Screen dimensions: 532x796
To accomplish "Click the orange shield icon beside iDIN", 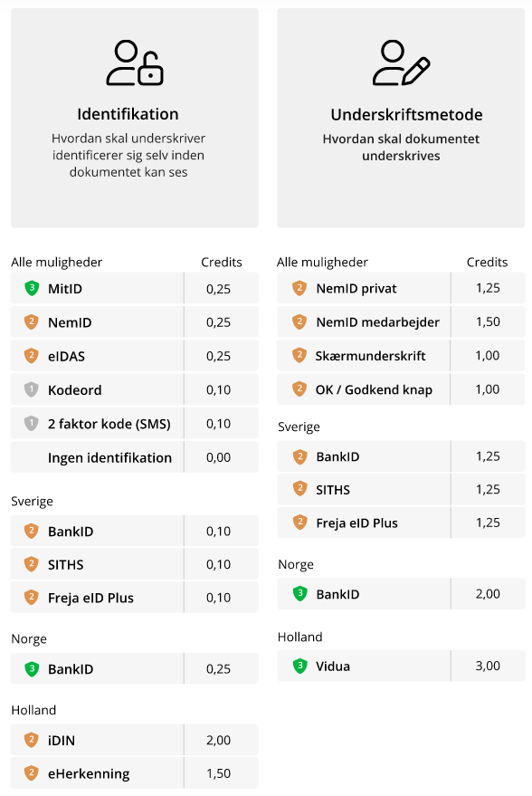I will [32, 740].
